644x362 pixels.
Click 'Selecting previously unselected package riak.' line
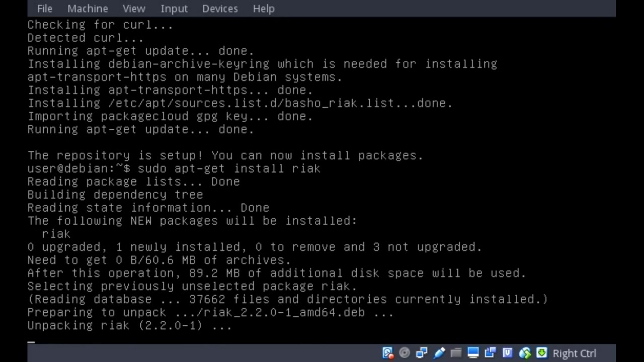192,286
